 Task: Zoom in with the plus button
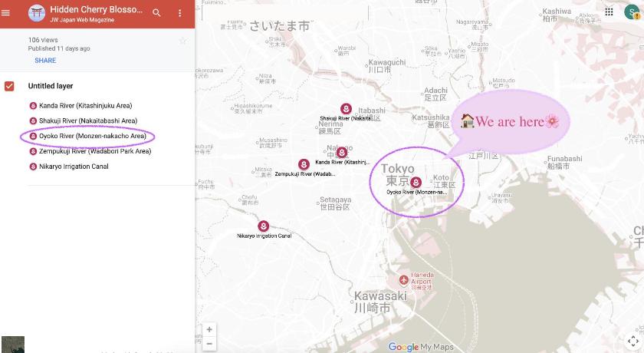[x=209, y=329]
